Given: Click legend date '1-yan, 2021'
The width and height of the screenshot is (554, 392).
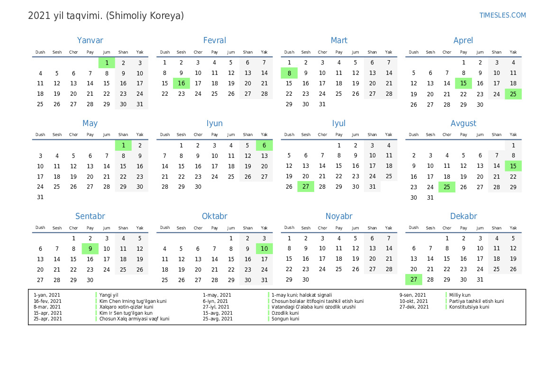Looking at the screenshot, I should 46,295.
